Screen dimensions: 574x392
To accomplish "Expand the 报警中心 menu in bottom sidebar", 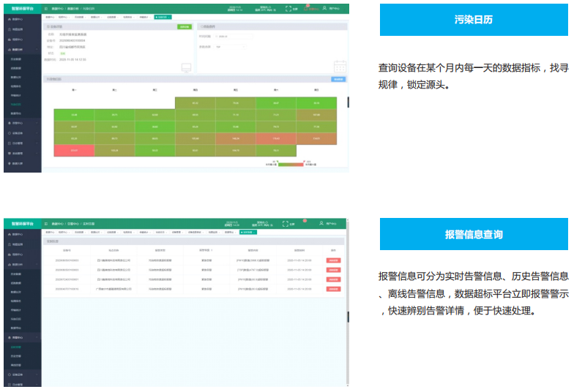I will pyautogui.click(x=20, y=338).
